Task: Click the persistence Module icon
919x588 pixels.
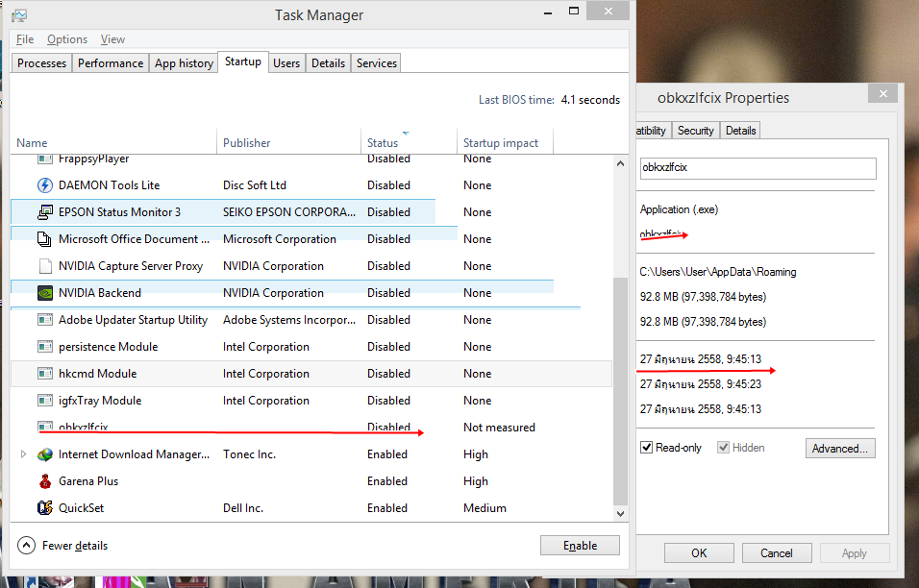Action: [45, 347]
